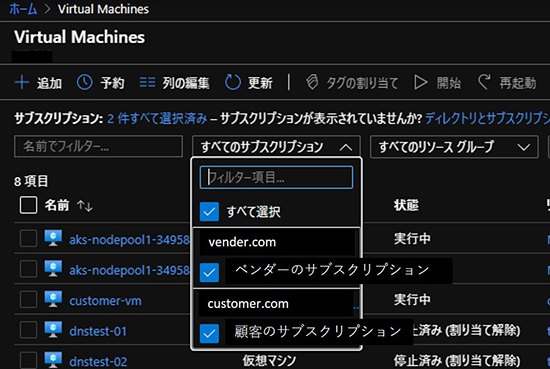The width and height of the screenshot is (550, 369).
Task: Click 更新 toolbar button
Action: (249, 83)
